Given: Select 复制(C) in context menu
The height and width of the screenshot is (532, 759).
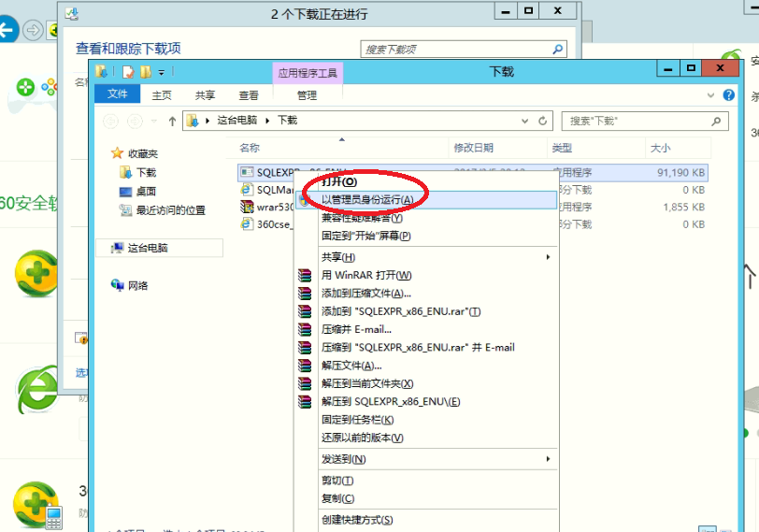Looking at the screenshot, I should pyautogui.click(x=337, y=498).
